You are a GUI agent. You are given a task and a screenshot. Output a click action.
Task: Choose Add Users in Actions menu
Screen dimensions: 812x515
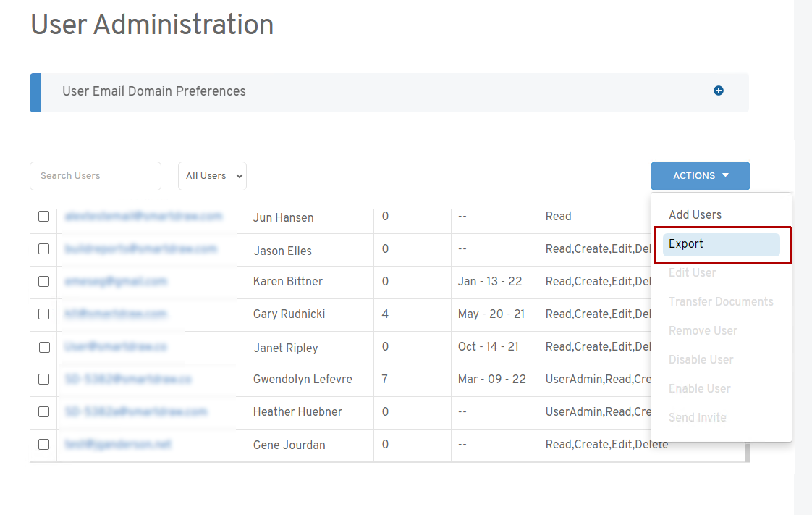coord(695,214)
